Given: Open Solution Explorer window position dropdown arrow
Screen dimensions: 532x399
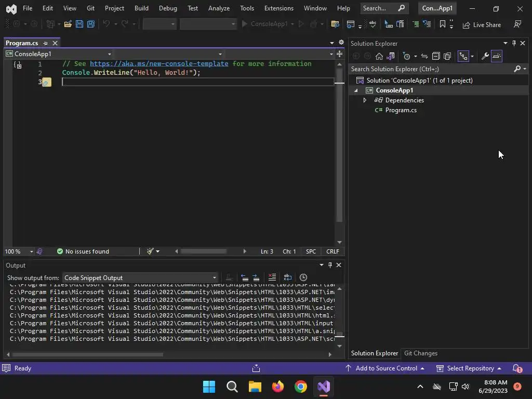Looking at the screenshot, I should coord(505,43).
